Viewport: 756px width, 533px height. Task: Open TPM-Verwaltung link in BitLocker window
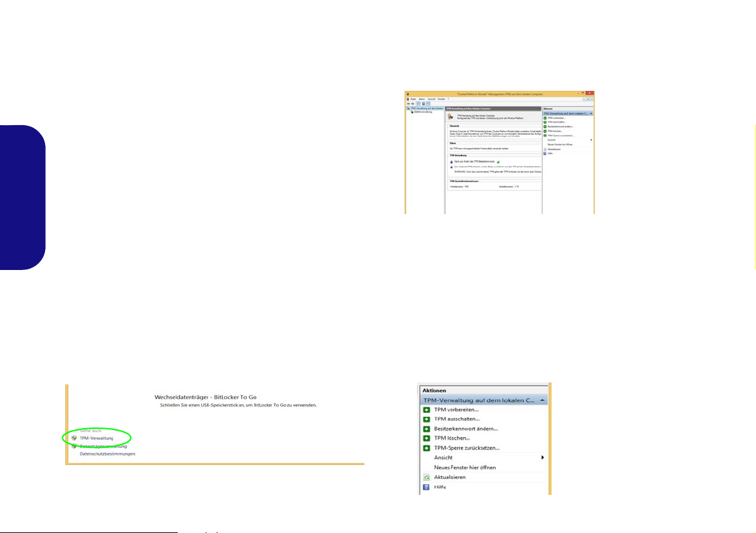96,438
